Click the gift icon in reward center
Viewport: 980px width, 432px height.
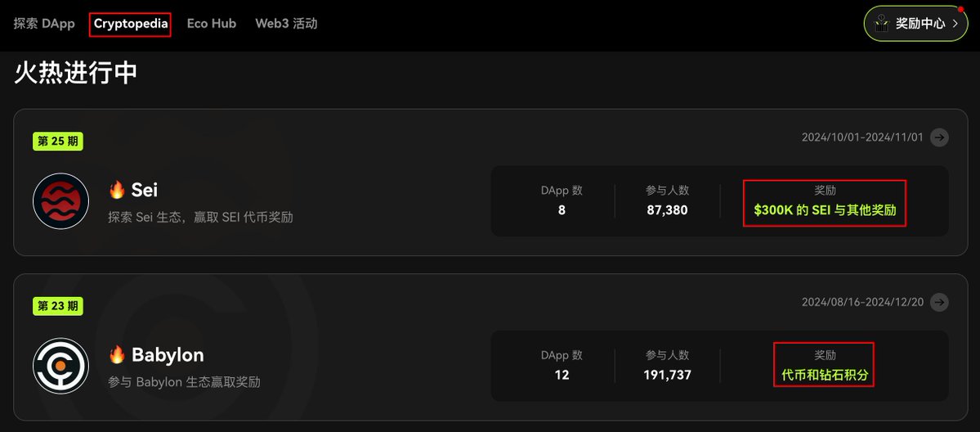point(882,24)
